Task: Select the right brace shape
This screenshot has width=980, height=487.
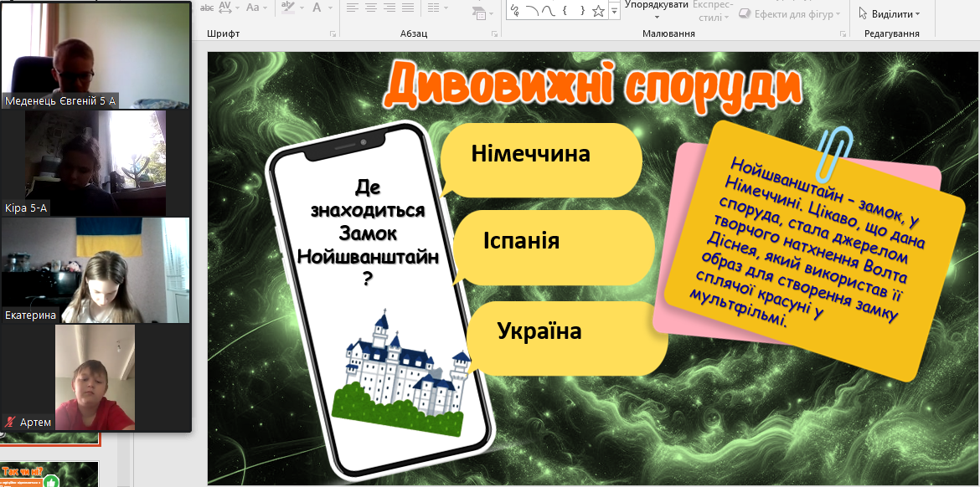Action: (582, 10)
